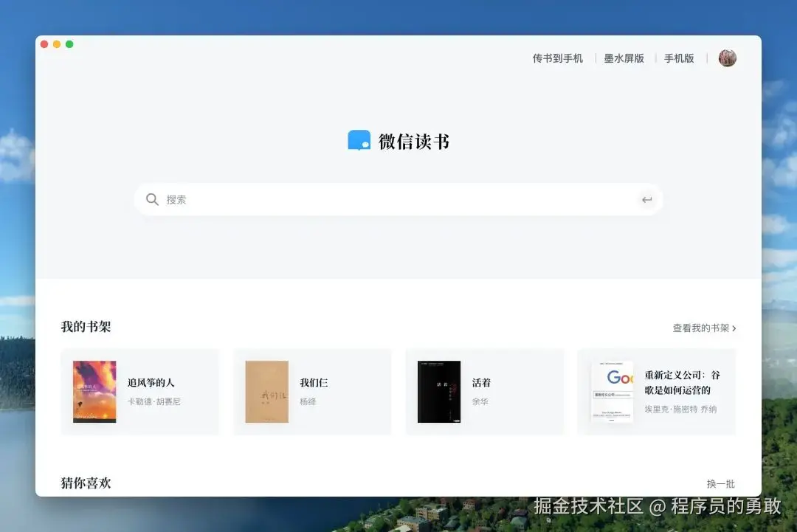Click 传书到手机 to transfer books
The height and width of the screenshot is (532, 797).
click(557, 58)
